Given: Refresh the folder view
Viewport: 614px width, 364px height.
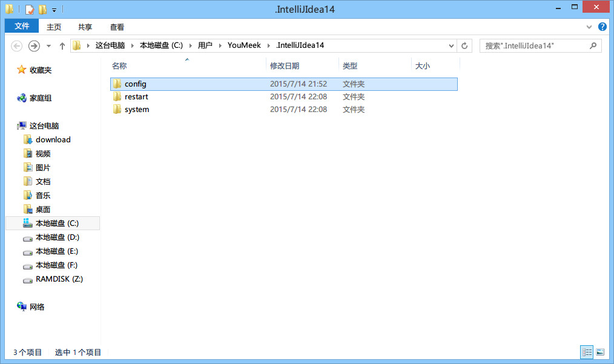Looking at the screenshot, I should [463, 45].
